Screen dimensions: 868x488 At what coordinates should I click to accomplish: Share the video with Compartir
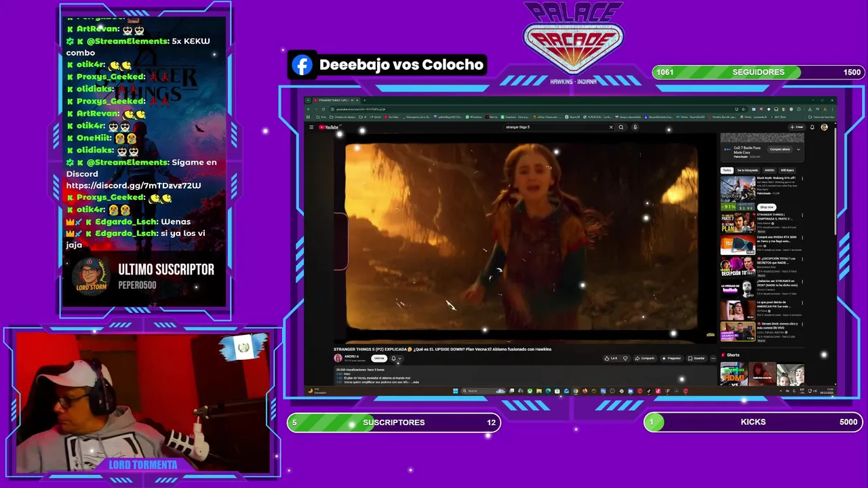(645, 358)
